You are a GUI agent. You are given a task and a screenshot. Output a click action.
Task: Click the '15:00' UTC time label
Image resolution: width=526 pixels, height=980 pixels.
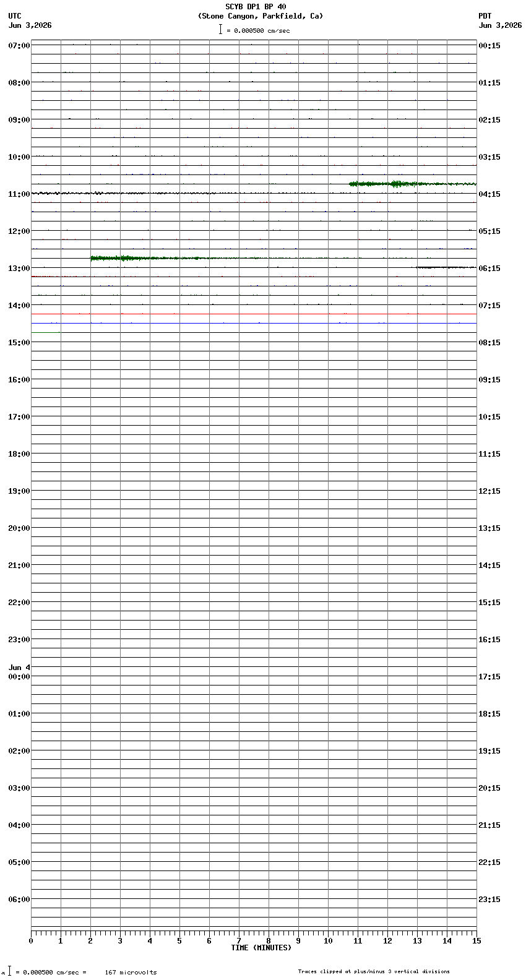(19, 343)
